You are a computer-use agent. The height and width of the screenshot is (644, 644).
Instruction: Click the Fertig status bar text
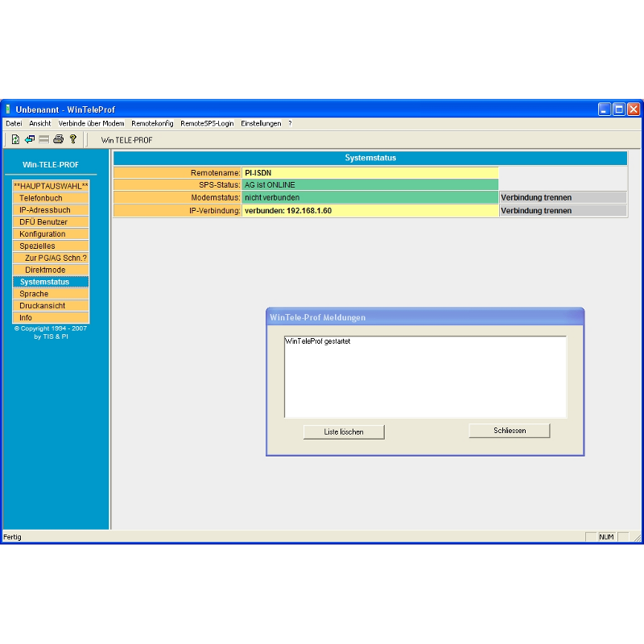[12, 537]
